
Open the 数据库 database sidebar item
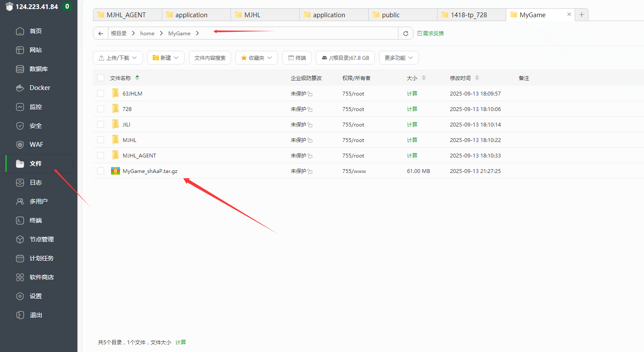coord(38,69)
